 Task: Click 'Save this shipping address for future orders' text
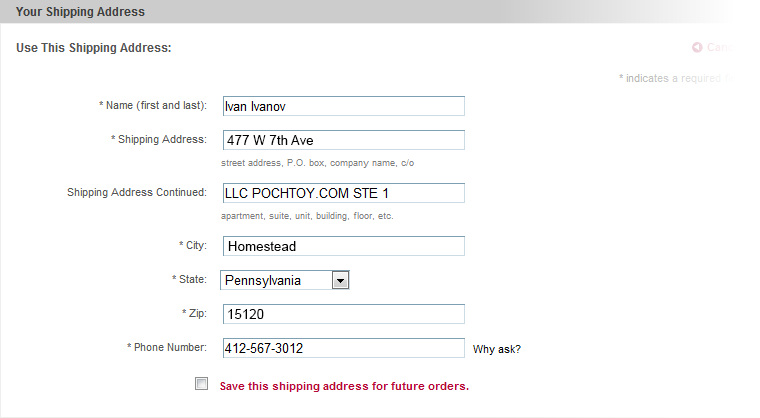[x=344, y=385]
